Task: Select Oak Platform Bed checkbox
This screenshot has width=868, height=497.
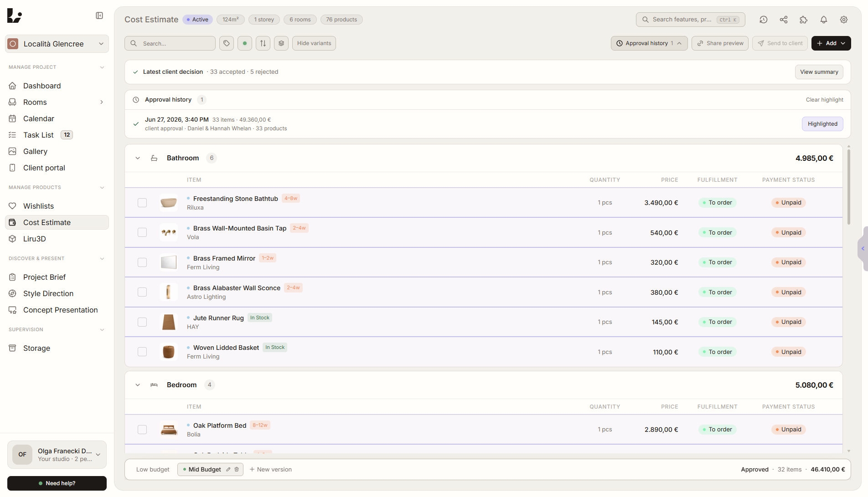Action: [x=142, y=430]
